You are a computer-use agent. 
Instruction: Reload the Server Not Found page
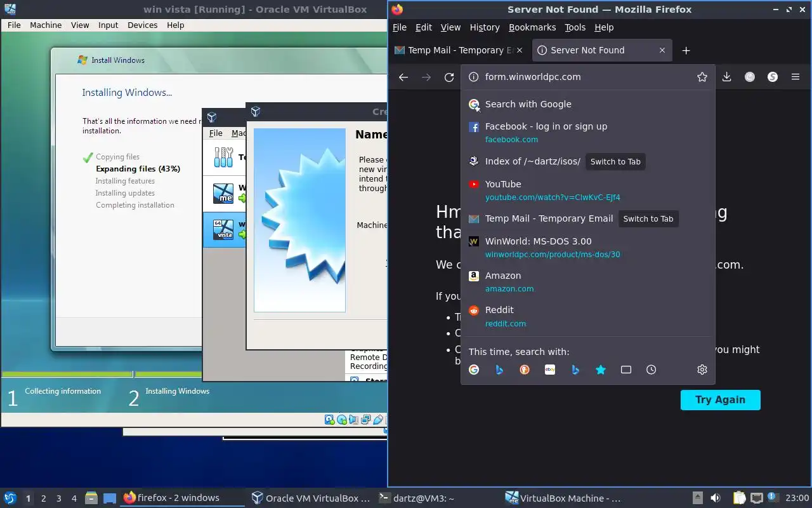[449, 77]
